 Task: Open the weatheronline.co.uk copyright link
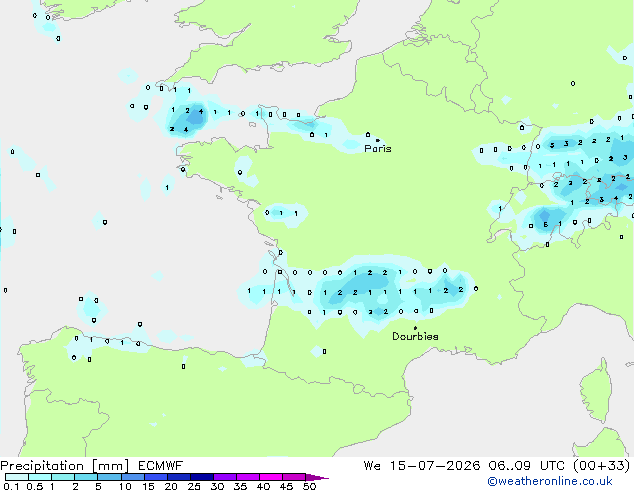[550, 481]
